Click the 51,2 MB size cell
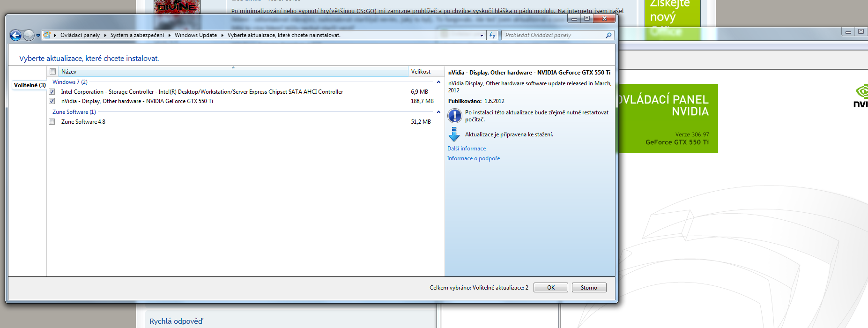Image resolution: width=868 pixels, height=328 pixels. tap(421, 122)
